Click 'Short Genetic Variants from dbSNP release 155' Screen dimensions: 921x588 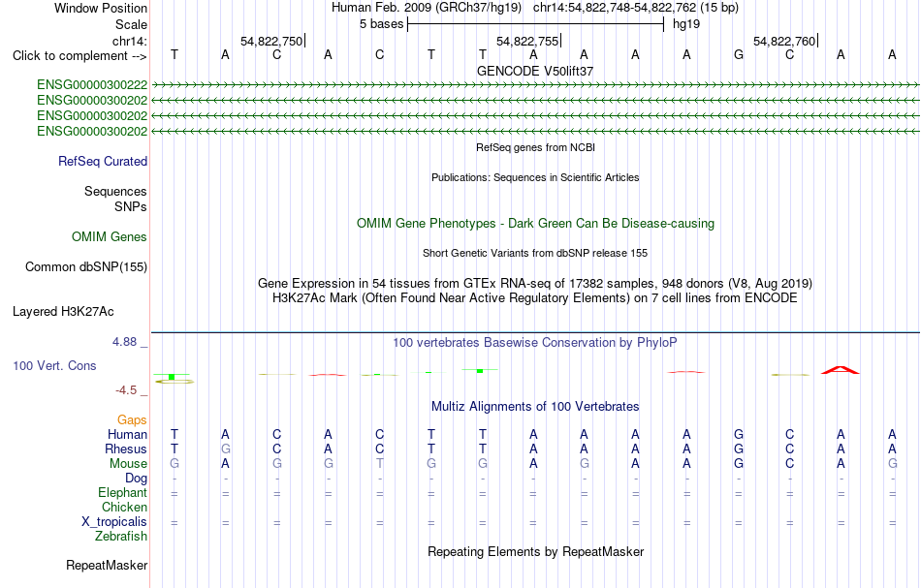535,253
